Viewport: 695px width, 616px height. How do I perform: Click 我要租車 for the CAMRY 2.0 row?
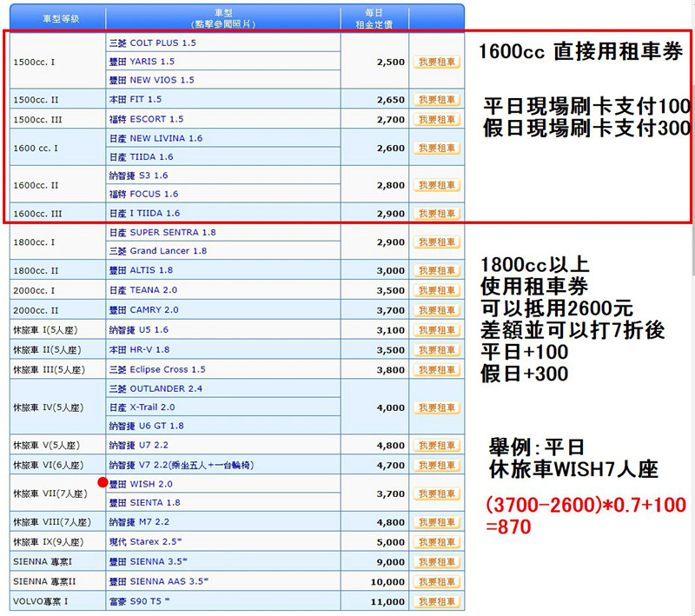point(437,310)
